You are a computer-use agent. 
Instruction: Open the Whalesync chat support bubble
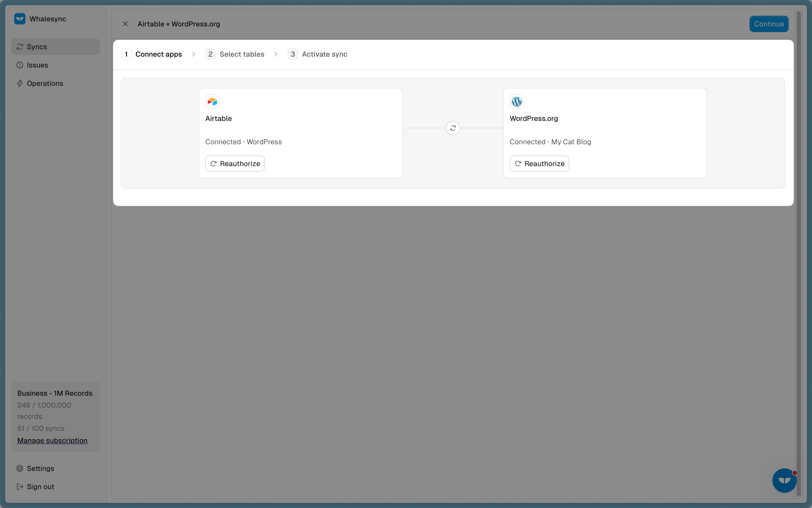[x=784, y=481]
